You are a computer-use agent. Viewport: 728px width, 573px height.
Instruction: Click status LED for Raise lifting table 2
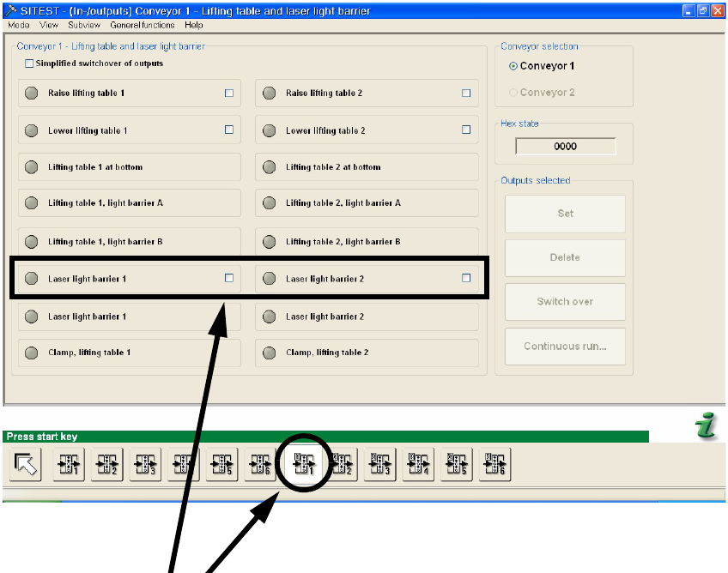[x=270, y=93]
